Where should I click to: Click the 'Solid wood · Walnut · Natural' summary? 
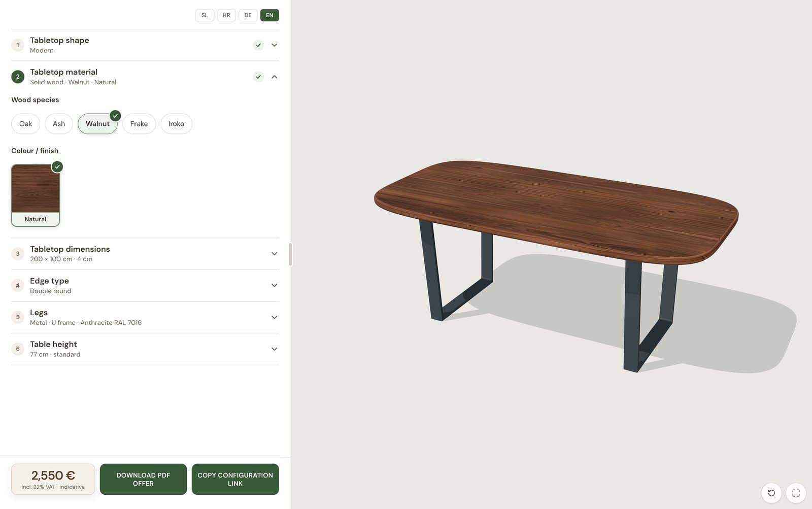click(x=73, y=82)
